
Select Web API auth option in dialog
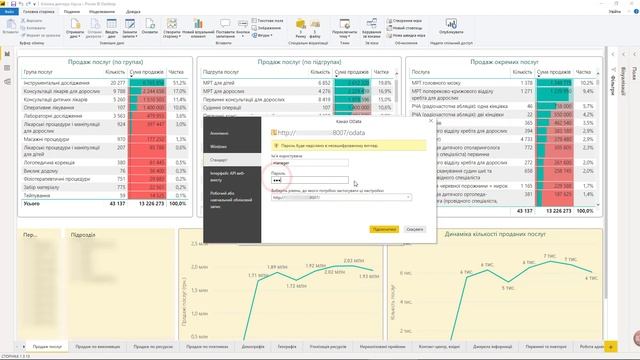232,176
